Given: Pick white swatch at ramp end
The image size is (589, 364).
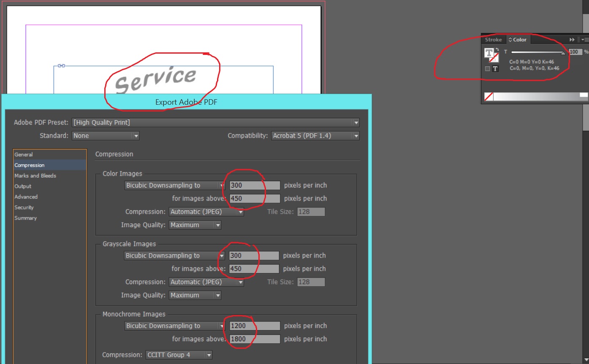Looking at the screenshot, I should click(584, 95).
